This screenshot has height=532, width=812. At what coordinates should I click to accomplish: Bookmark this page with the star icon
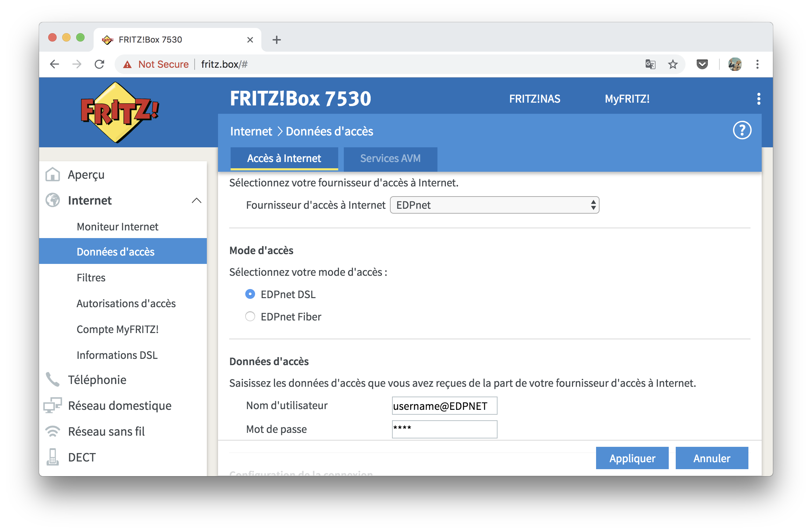point(673,64)
